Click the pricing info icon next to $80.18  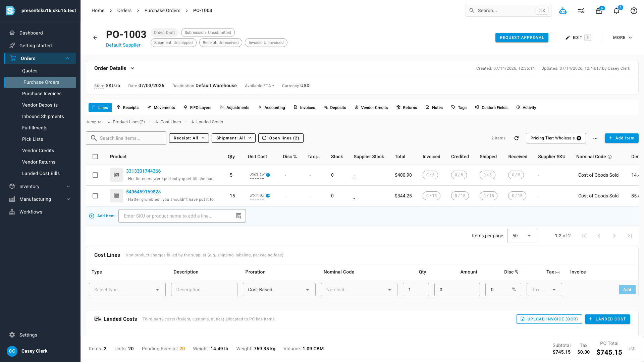pyautogui.click(x=268, y=175)
